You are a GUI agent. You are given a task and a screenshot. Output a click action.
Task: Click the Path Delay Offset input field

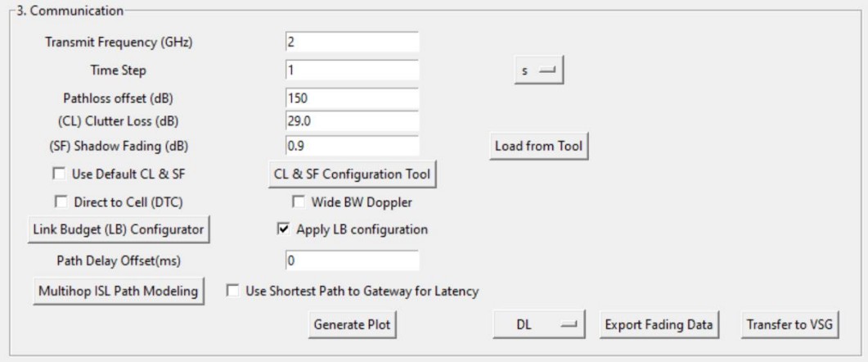tap(352, 260)
